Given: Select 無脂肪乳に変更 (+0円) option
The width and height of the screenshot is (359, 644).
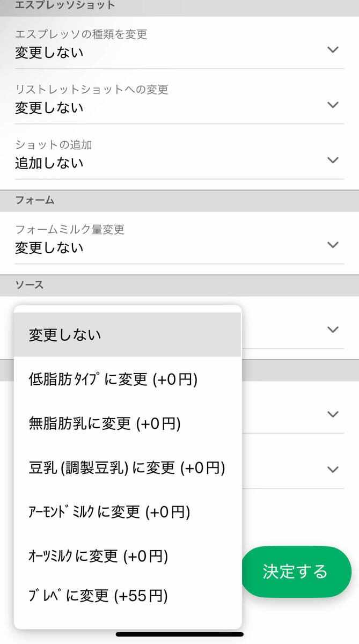Looking at the screenshot, I should click(127, 423).
